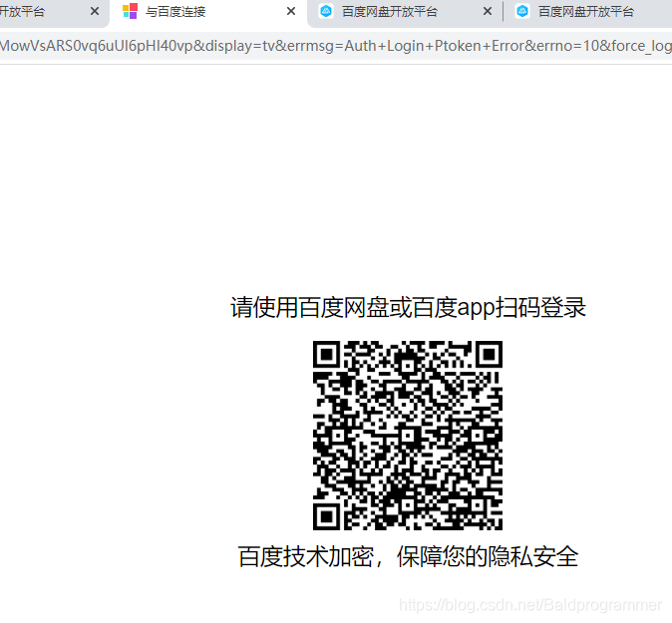672x623 pixels.
Task: Switch to the rightmost 百度网盘开放平台 tab
Action: (586, 12)
